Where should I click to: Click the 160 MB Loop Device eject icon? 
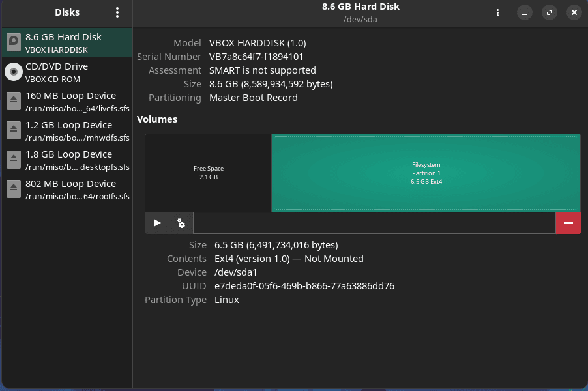click(x=14, y=101)
